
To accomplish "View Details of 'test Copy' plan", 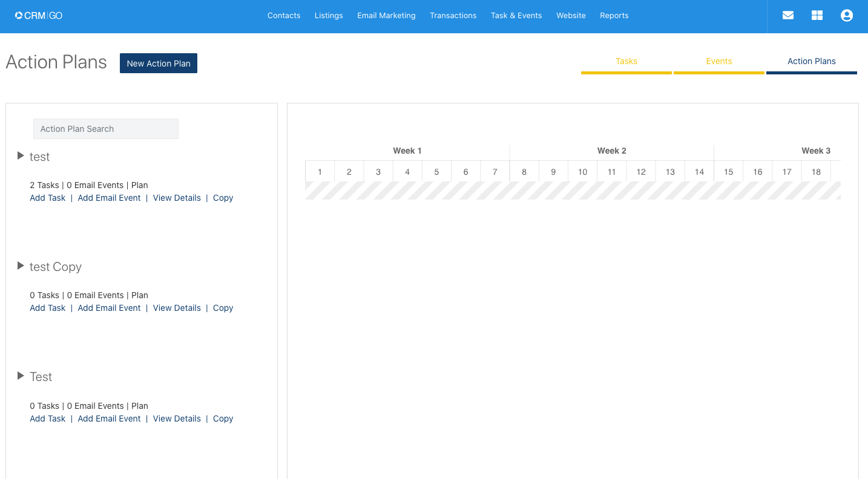I will click(x=177, y=308).
